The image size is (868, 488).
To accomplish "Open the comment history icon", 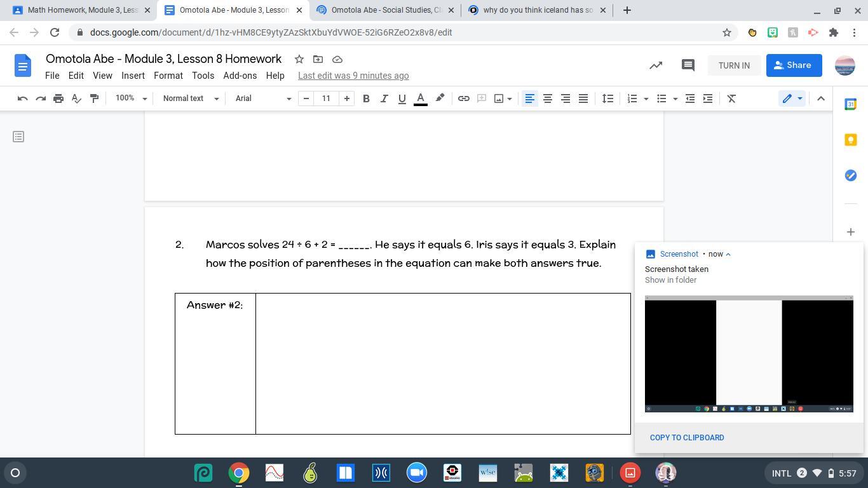I will point(688,65).
